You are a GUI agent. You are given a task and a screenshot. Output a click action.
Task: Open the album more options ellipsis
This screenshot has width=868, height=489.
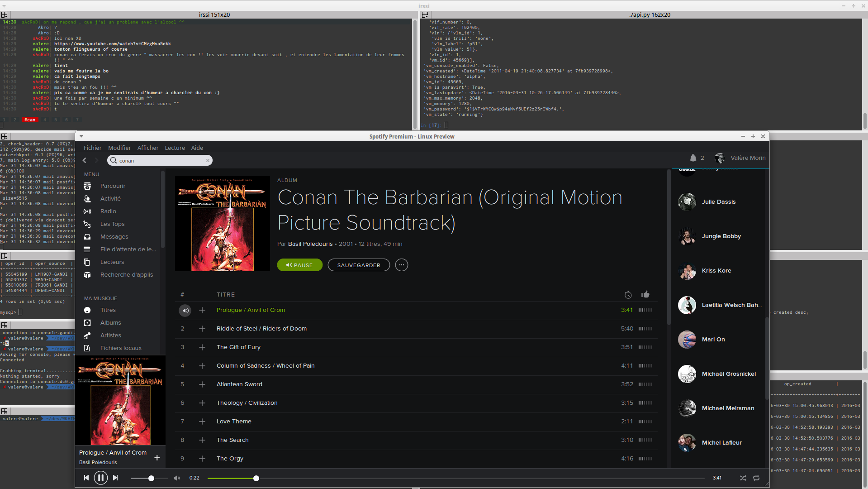(402, 265)
